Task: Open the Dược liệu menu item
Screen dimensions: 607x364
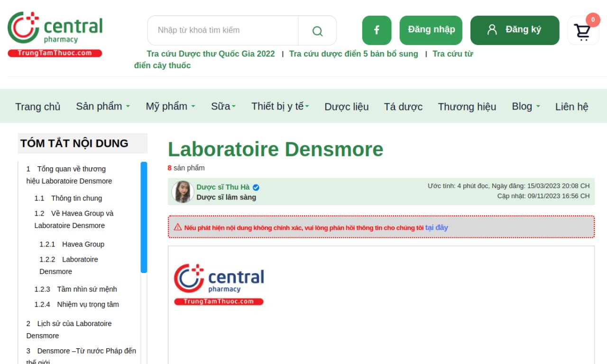Action: 347,107
